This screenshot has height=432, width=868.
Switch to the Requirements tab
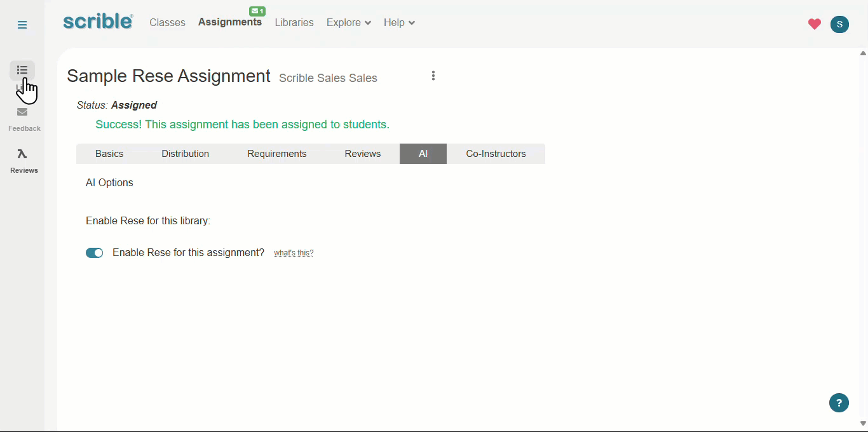coord(277,154)
